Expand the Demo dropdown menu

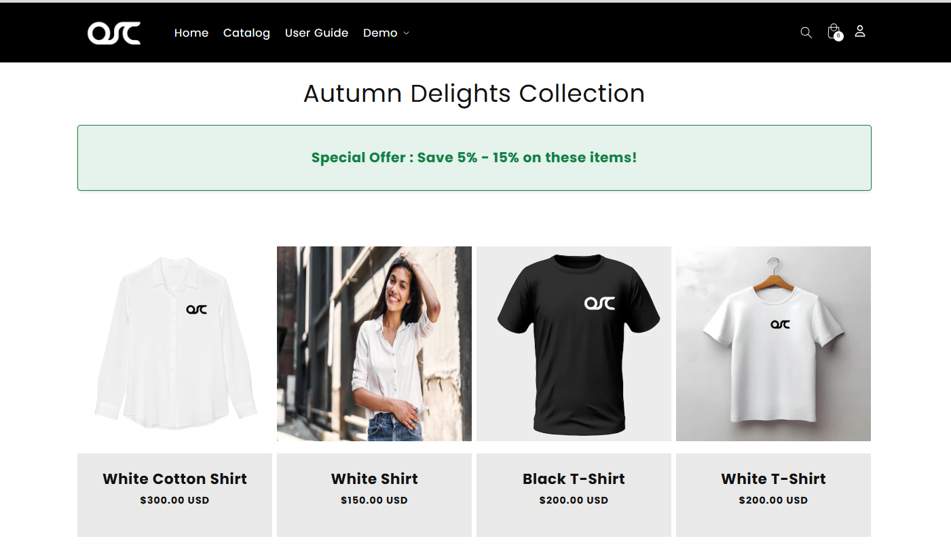click(386, 33)
